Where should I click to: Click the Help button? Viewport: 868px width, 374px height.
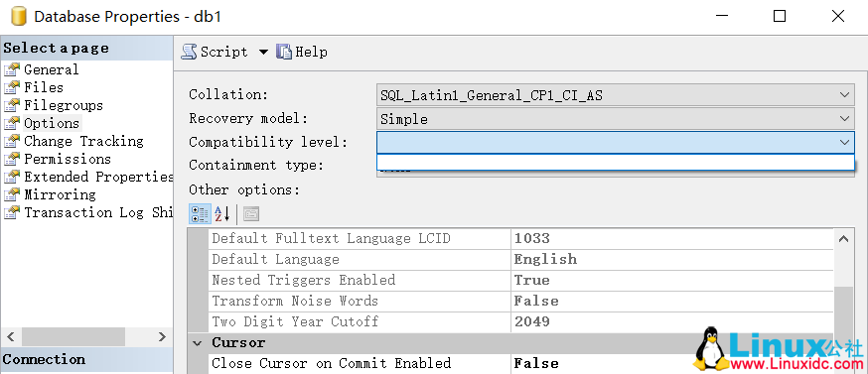(x=302, y=52)
